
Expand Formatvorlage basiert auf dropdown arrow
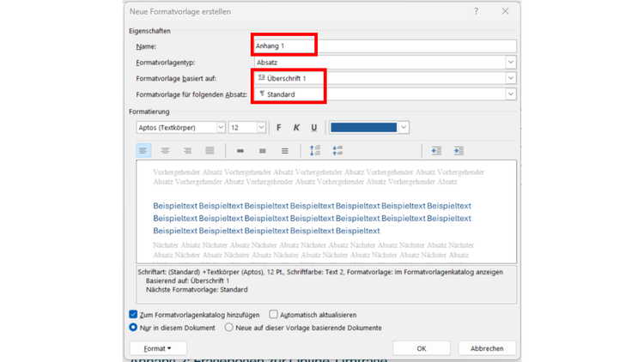pyautogui.click(x=511, y=78)
